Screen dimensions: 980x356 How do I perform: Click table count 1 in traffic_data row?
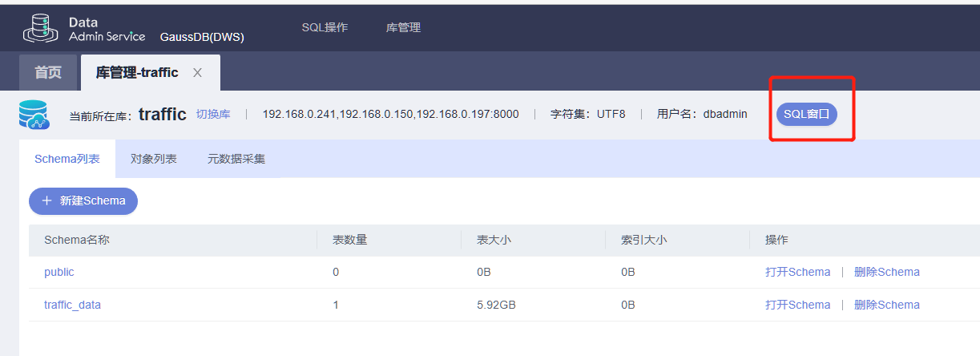coord(336,305)
